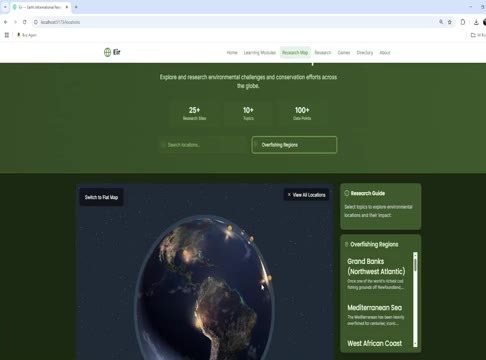Open browser downloads icon

476,22
